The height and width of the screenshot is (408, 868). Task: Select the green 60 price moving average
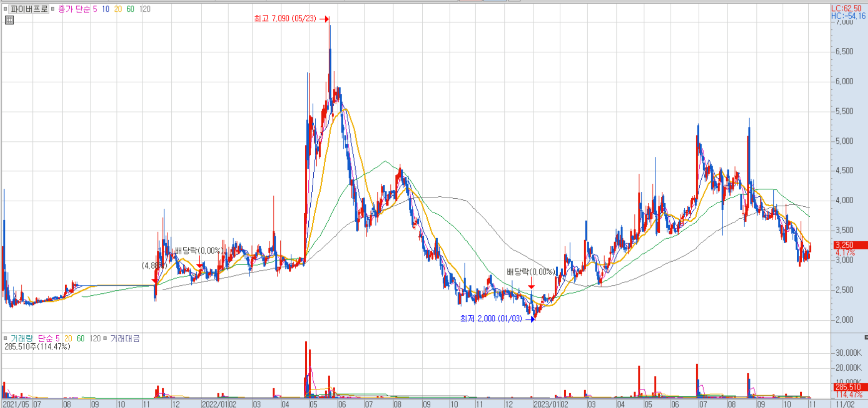[130, 9]
